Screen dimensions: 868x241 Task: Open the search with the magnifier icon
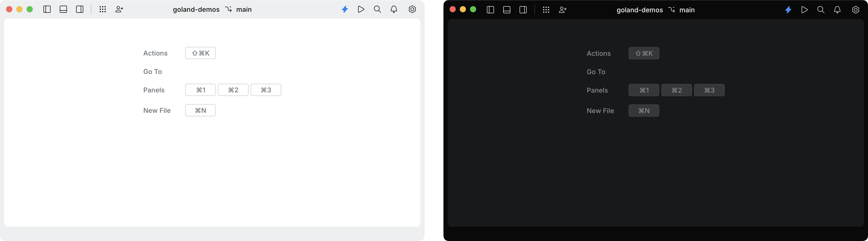click(x=377, y=9)
